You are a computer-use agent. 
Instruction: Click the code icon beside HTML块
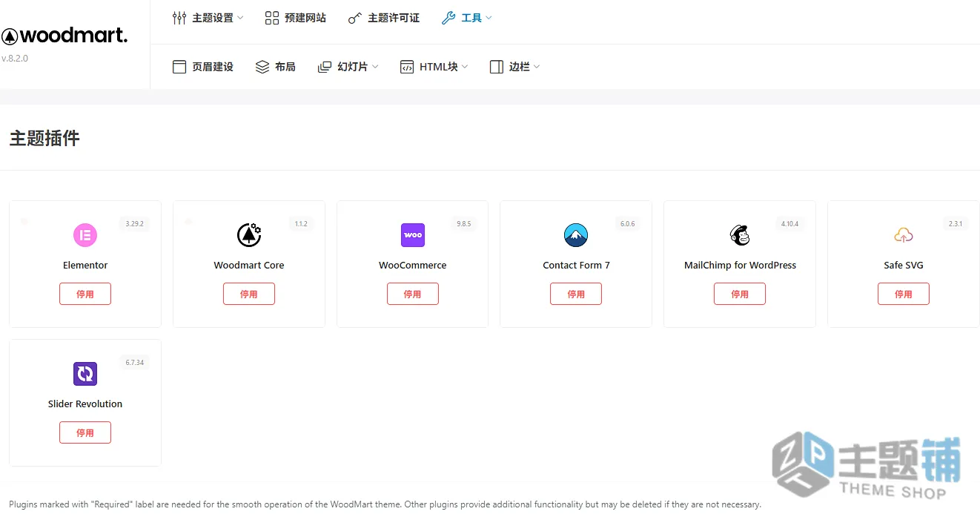407,67
